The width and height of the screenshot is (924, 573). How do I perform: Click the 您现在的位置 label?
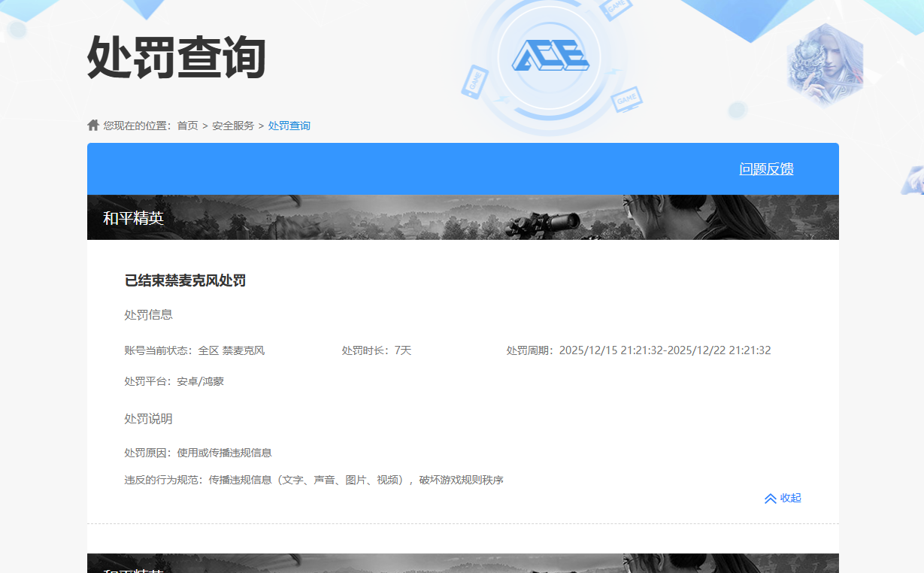point(138,126)
